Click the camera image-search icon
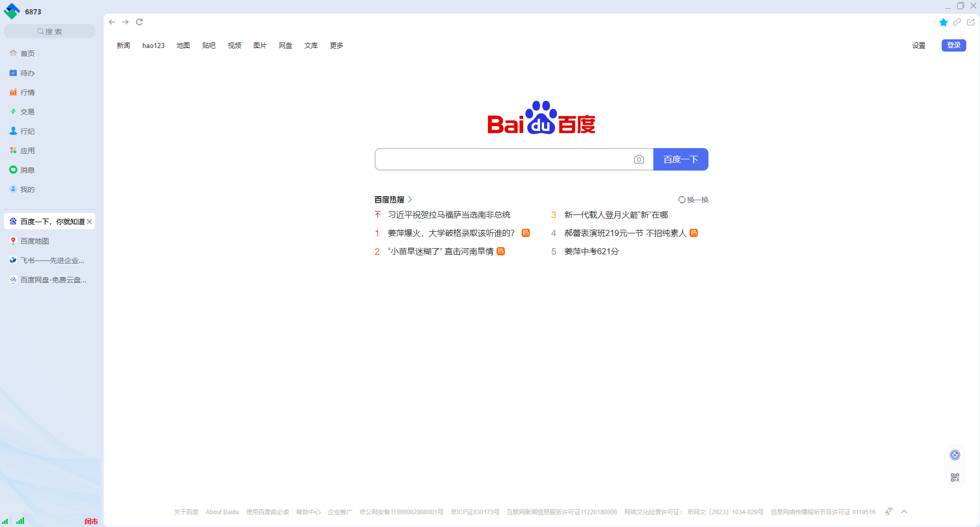Screen dimensions: 980x527 point(639,159)
